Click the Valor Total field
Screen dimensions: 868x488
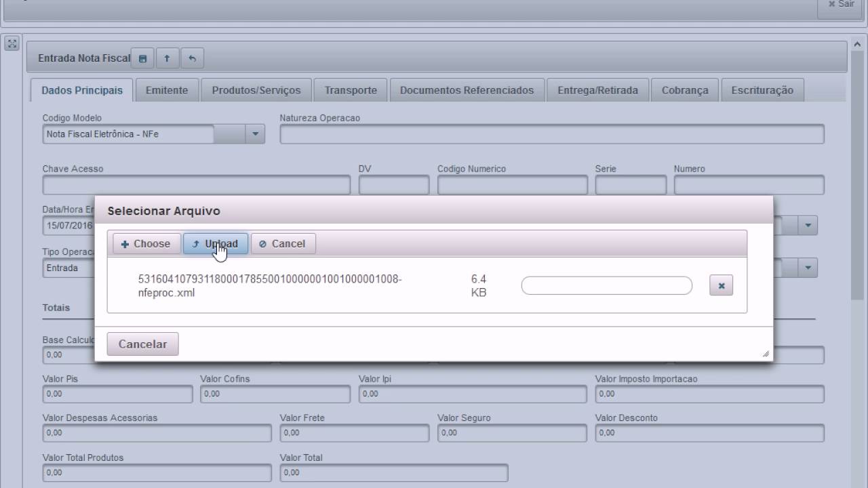(x=394, y=473)
